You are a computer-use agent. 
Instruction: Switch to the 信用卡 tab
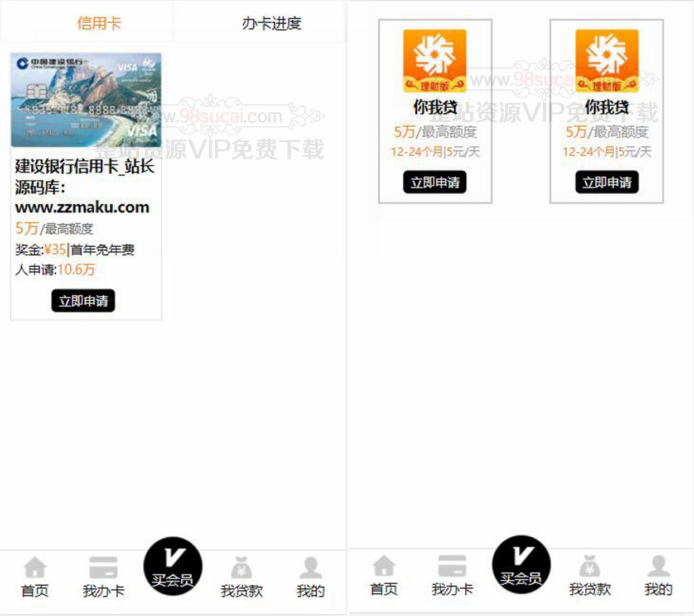(x=99, y=23)
